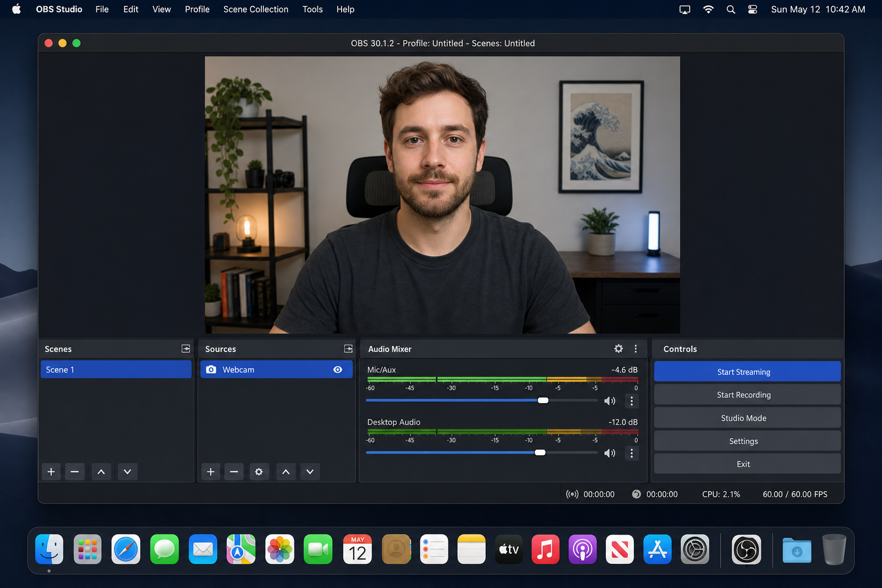882x588 pixels.
Task: Open OBS Studio application menu
Action: 59,9
